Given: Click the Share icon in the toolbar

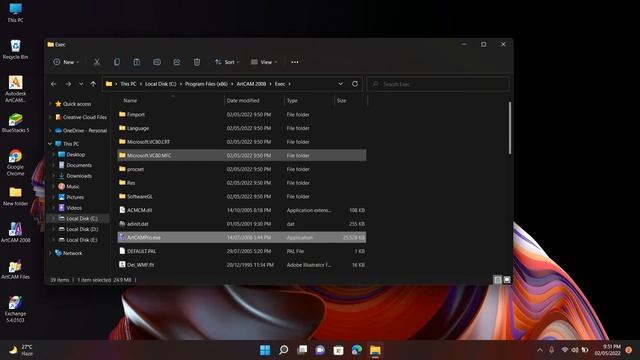Looking at the screenshot, I should 177,62.
